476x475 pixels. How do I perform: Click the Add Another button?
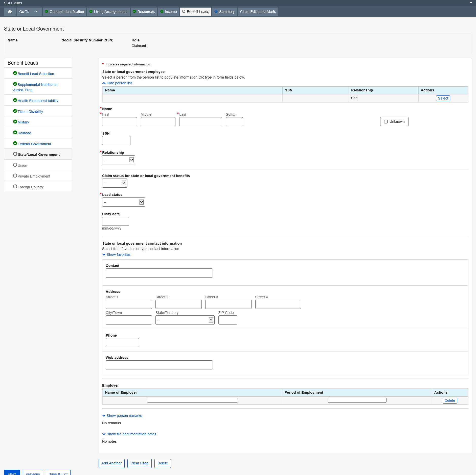pyautogui.click(x=111, y=463)
